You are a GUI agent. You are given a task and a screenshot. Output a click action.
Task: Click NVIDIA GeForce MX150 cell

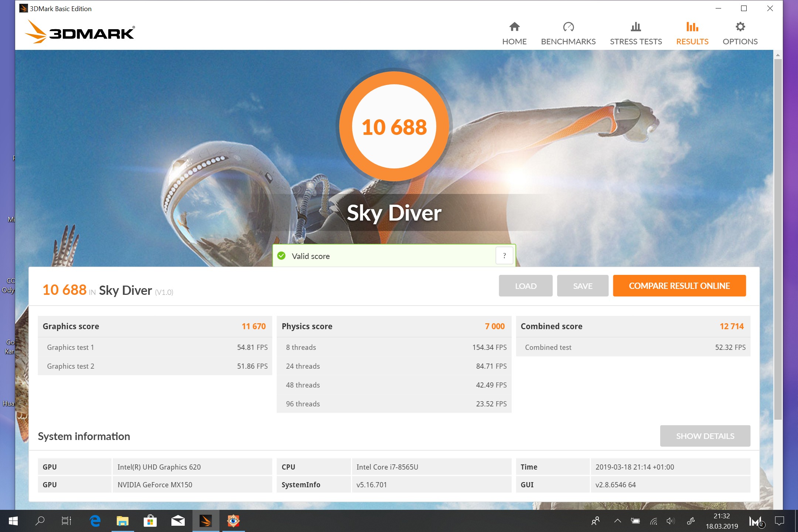tap(192, 485)
